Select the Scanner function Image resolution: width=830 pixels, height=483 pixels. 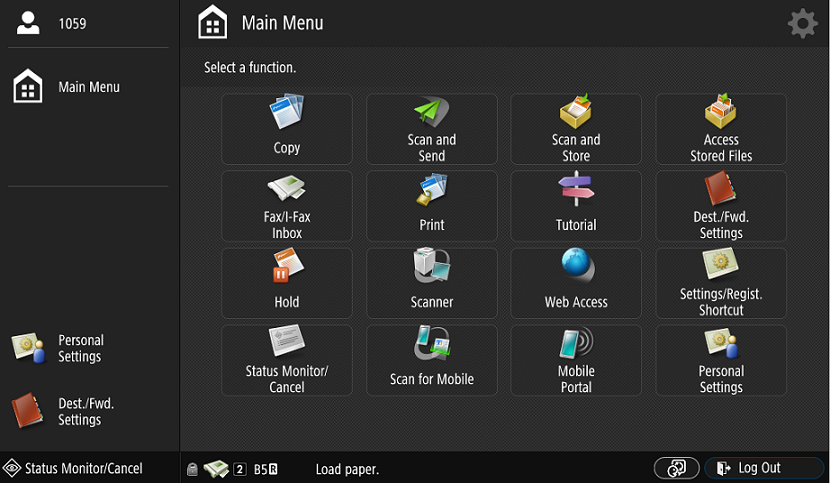tap(431, 283)
